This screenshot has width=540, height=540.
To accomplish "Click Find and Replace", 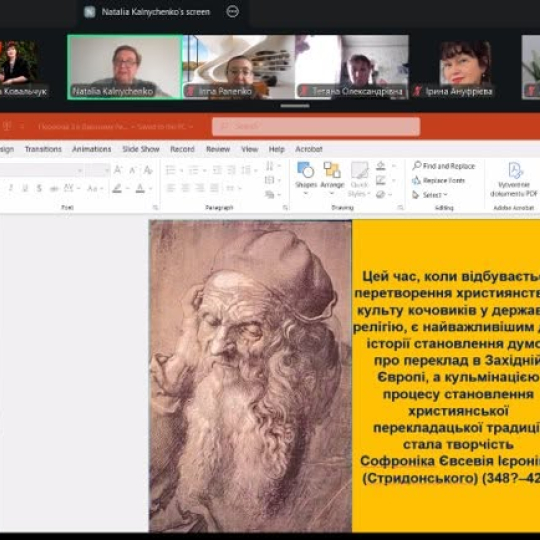I will 444,166.
